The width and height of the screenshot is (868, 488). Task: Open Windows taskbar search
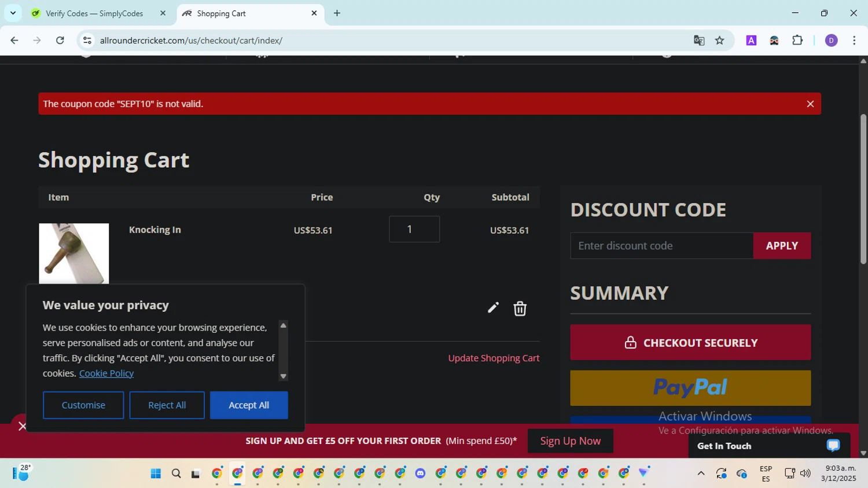pyautogui.click(x=176, y=474)
